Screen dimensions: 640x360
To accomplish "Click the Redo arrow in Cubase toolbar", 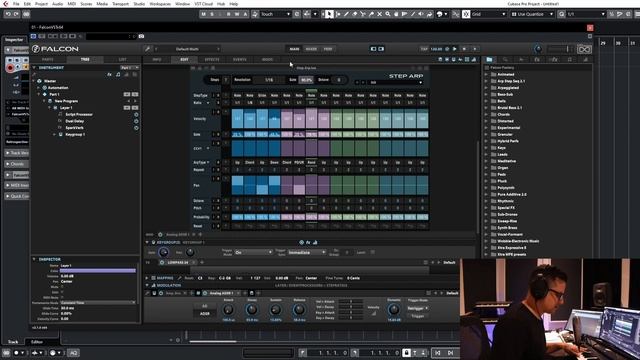I will [16, 14].
